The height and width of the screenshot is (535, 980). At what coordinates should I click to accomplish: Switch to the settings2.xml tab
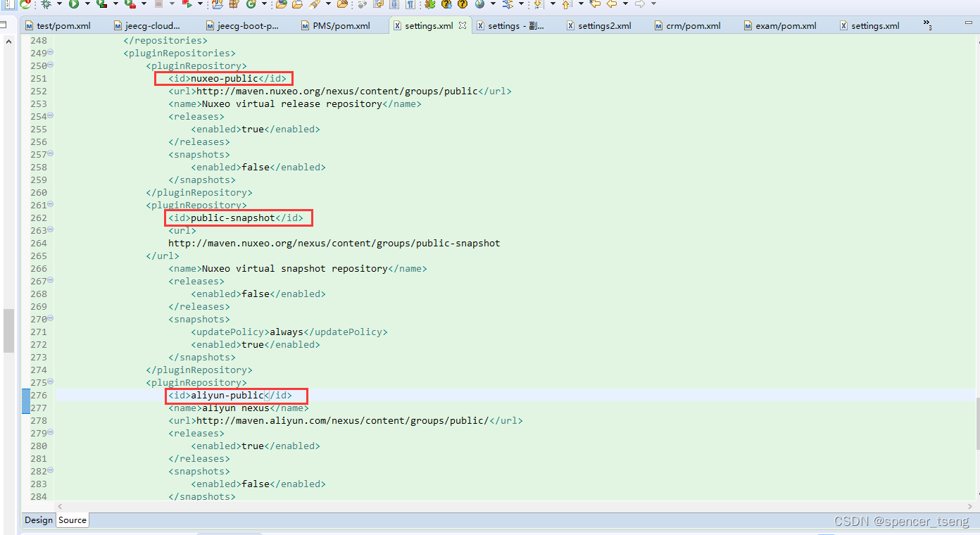(x=598, y=26)
